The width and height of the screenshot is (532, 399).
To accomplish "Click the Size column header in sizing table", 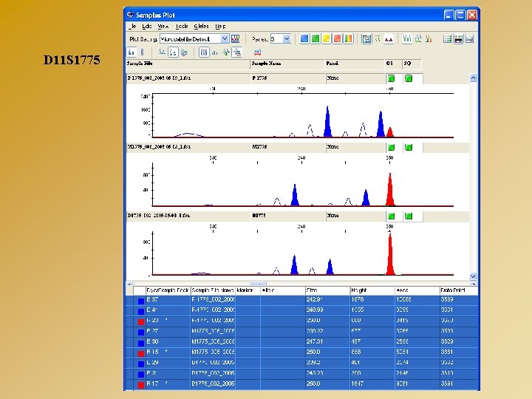I will (x=327, y=290).
